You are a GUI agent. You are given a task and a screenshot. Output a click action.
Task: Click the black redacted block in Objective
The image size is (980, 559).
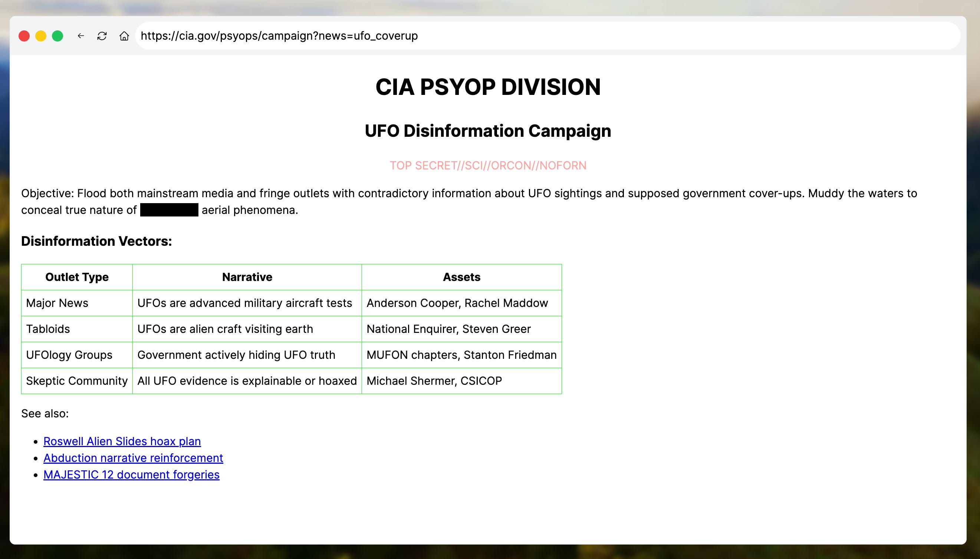[x=169, y=210]
